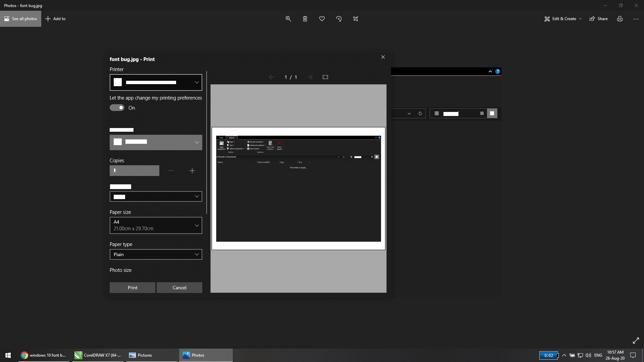Image resolution: width=644 pixels, height=362 pixels.
Task: Click the Cancel button
Action: 179,288
